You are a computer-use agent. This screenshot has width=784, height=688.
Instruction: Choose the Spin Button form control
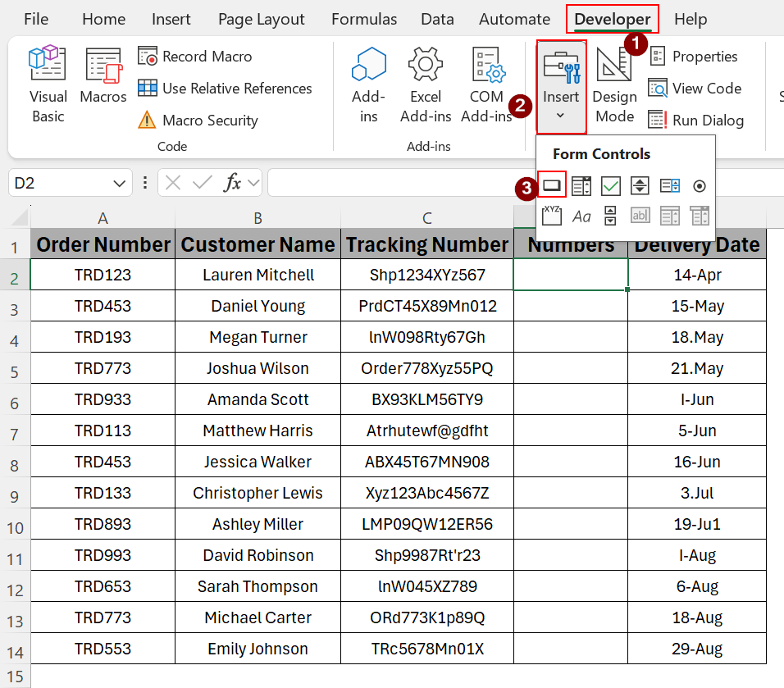(x=640, y=186)
